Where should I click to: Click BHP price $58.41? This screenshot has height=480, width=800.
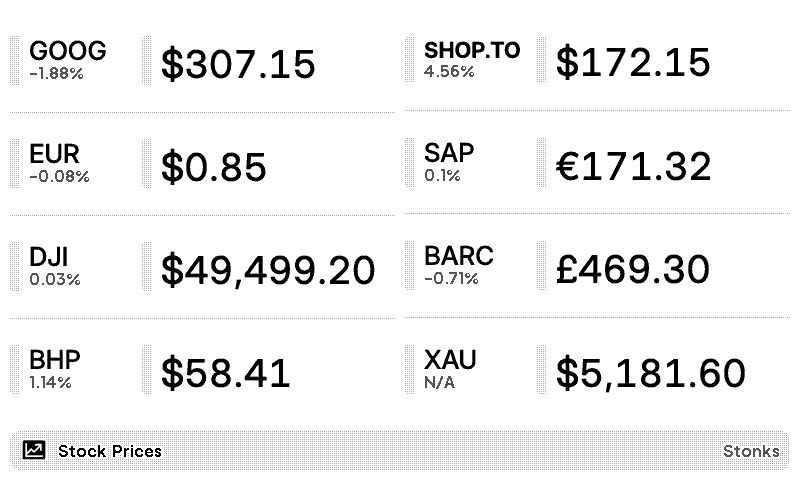pyautogui.click(x=225, y=373)
